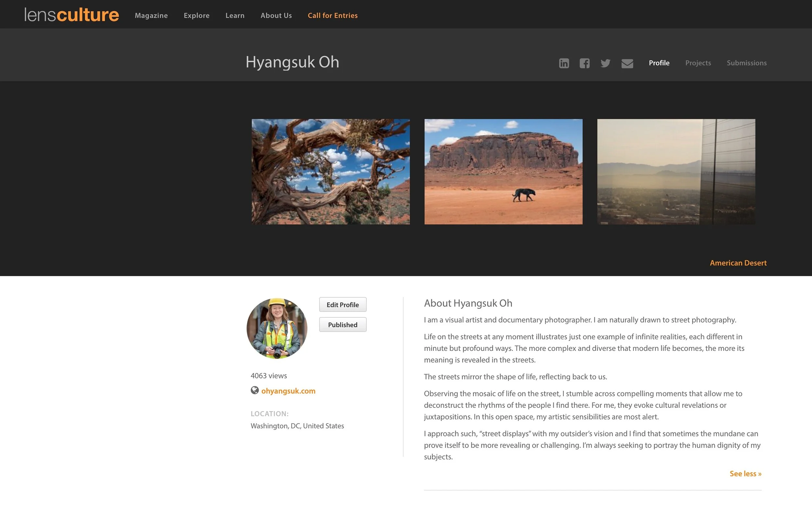Open the Explore menu

[x=197, y=16]
